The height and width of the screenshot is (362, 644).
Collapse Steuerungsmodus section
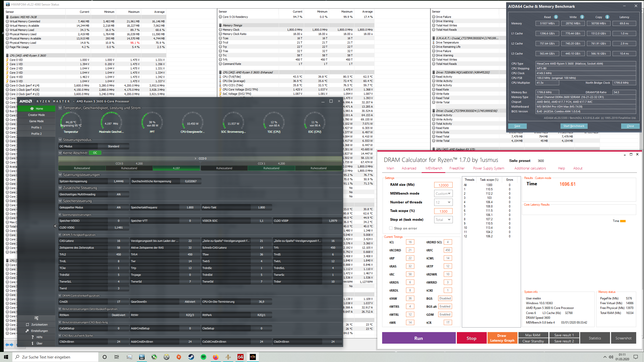pos(60,140)
